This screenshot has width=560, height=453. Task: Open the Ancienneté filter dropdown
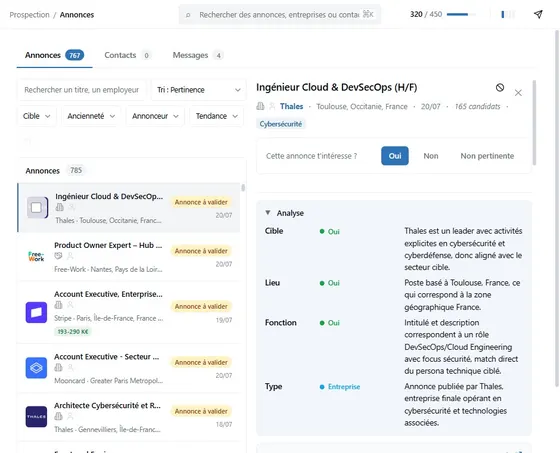click(x=91, y=116)
